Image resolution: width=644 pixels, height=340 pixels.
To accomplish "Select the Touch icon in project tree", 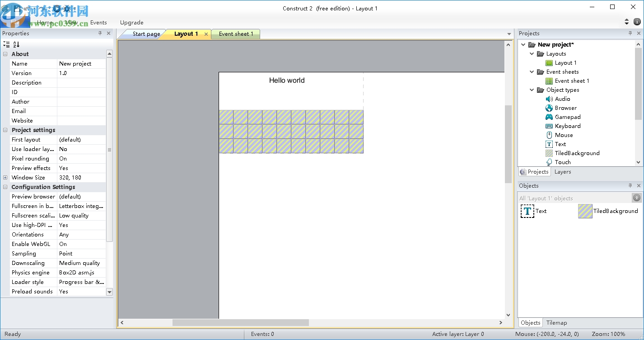I will [549, 162].
